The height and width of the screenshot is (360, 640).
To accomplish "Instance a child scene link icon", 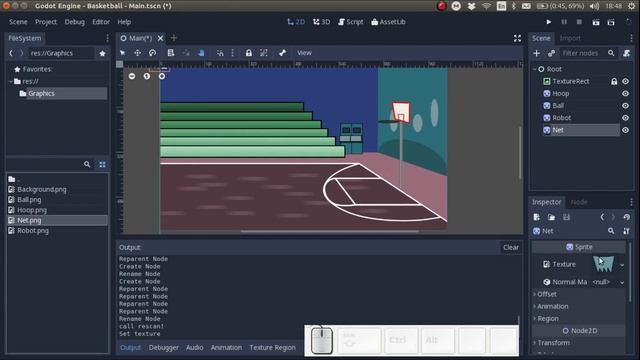I will click(x=551, y=53).
